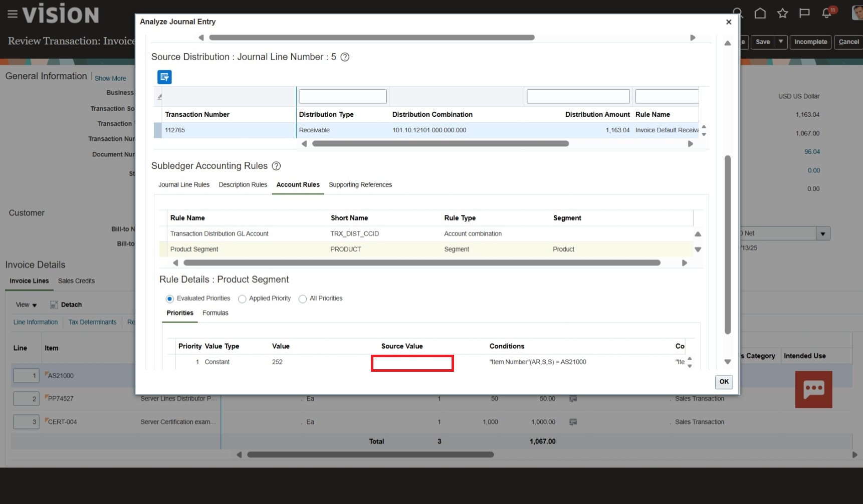Select invoice line item AS21000
Screen dimensions: 863x504
[61, 376]
